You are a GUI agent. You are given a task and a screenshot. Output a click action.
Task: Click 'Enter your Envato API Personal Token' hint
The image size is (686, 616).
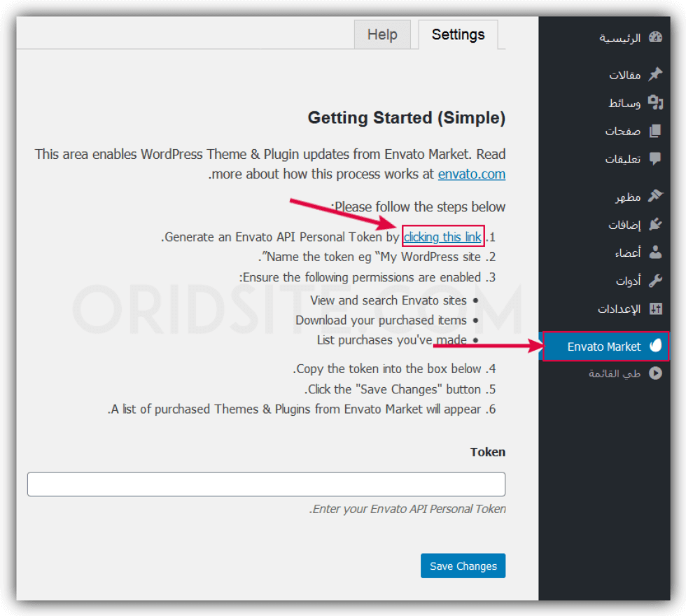tap(407, 509)
